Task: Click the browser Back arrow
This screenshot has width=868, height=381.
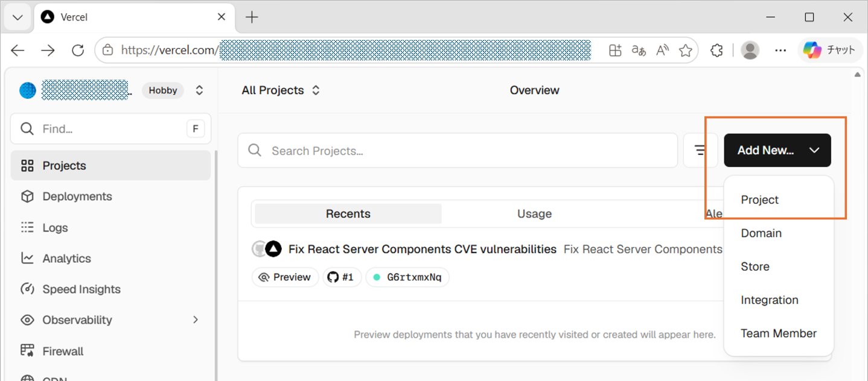Action: pos(18,51)
